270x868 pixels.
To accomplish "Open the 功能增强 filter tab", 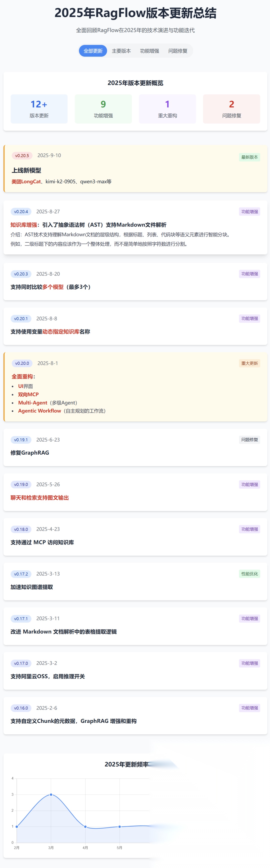I will [x=150, y=51].
